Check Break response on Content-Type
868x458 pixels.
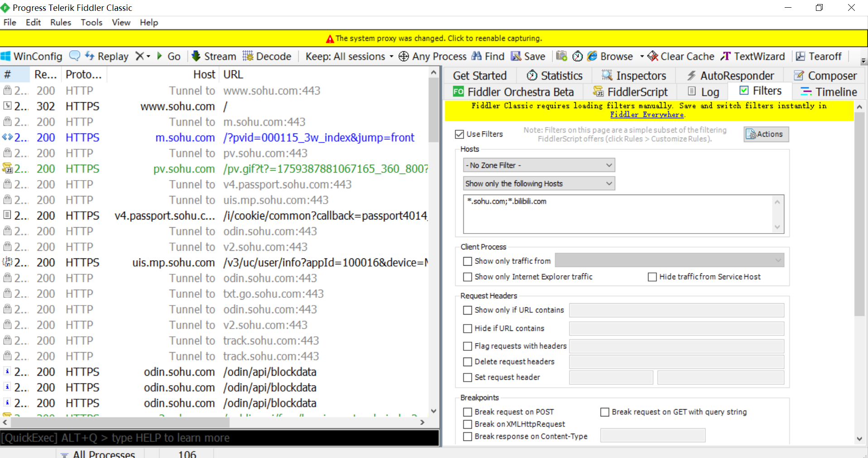click(468, 436)
